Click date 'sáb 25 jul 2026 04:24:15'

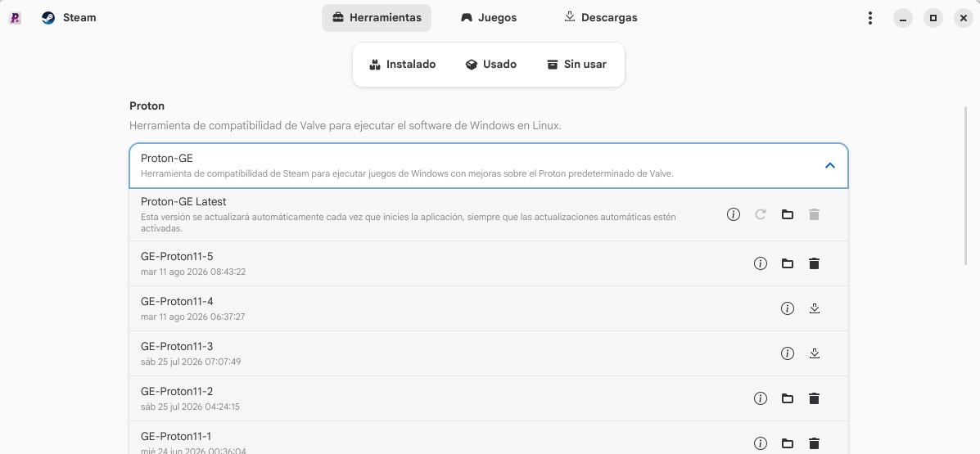pyautogui.click(x=190, y=407)
